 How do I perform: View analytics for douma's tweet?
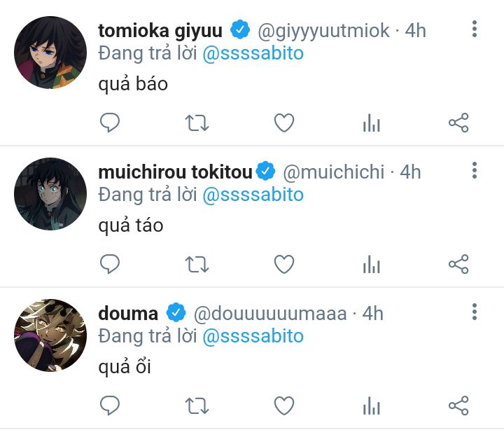tap(371, 405)
